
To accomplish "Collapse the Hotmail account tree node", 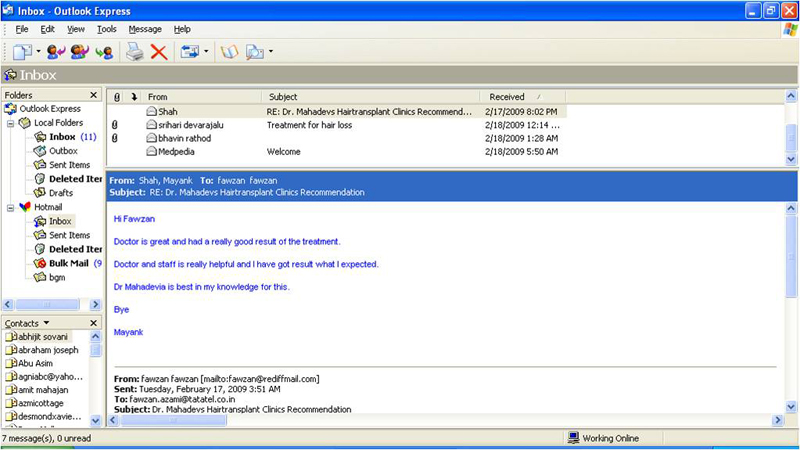I will pyautogui.click(x=11, y=207).
